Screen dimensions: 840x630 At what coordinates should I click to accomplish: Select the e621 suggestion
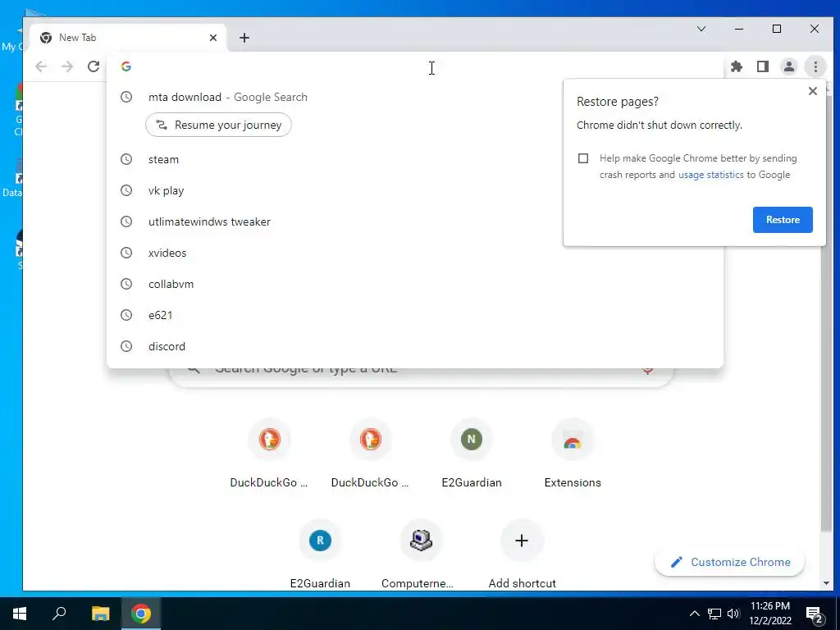coord(415,316)
